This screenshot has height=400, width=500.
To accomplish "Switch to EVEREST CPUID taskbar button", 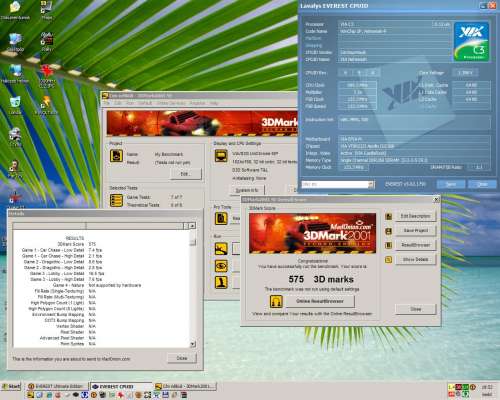I will [x=121, y=386].
